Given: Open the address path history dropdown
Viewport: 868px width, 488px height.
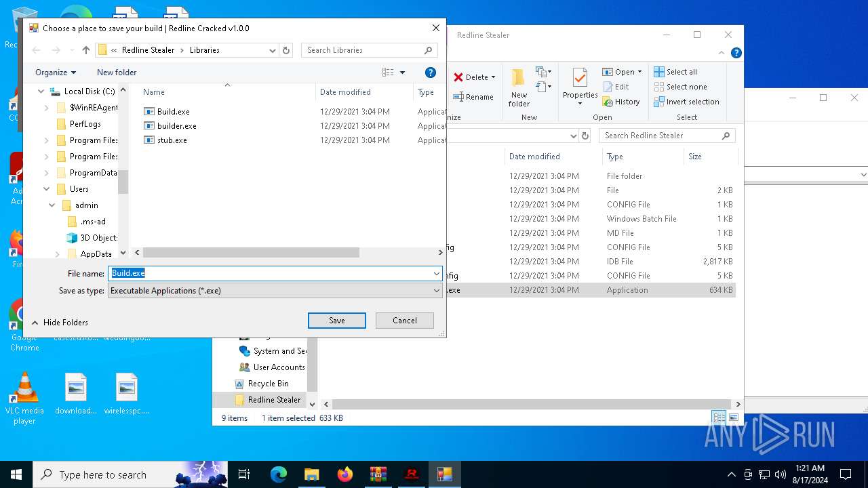Looking at the screenshot, I should click(273, 50).
